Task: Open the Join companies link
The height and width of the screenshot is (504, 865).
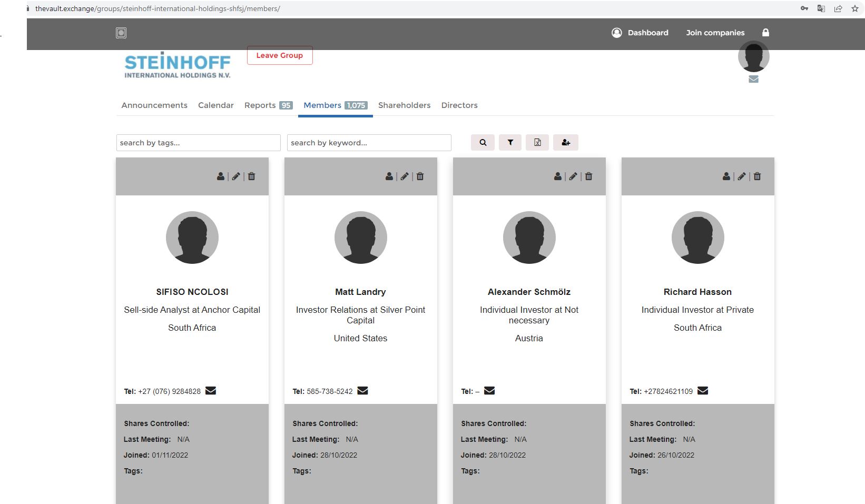Action: click(x=715, y=33)
